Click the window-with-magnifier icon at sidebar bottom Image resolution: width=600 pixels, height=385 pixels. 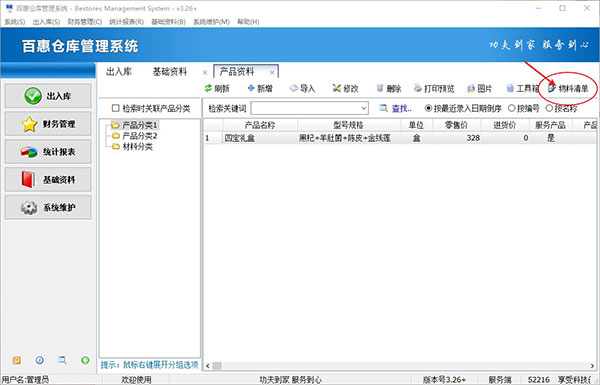point(62,360)
